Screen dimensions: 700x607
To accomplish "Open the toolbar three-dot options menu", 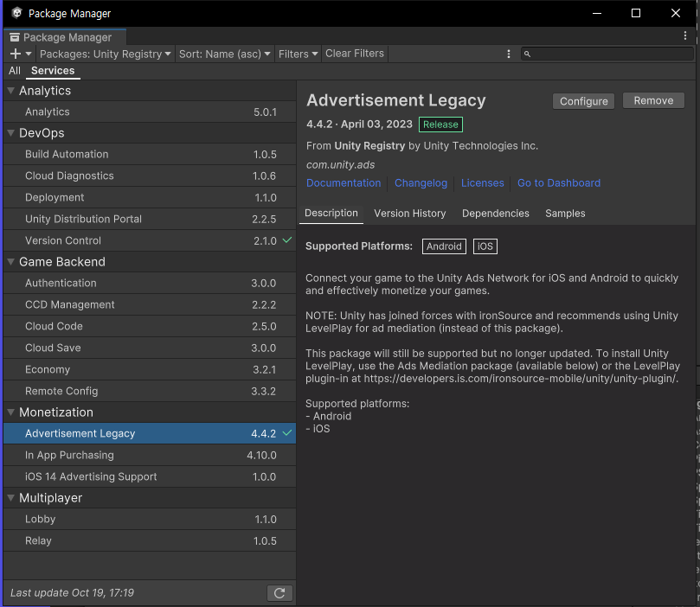I will click(x=509, y=54).
